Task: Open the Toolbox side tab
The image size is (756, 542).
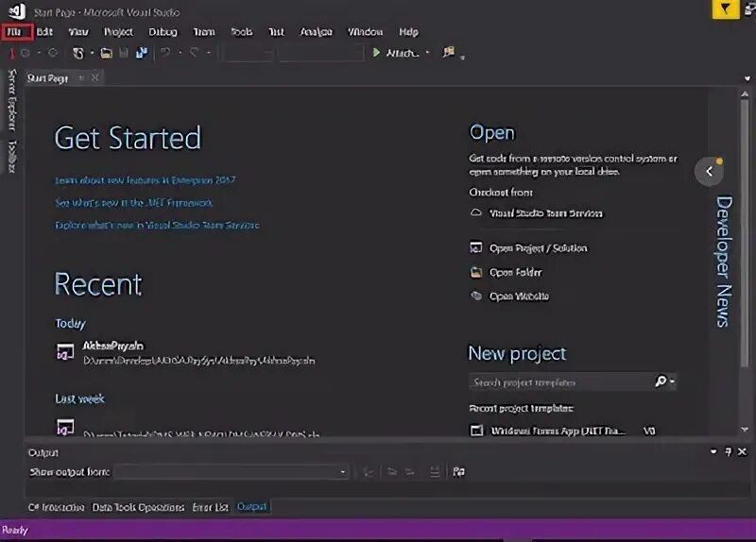Action: (12, 157)
